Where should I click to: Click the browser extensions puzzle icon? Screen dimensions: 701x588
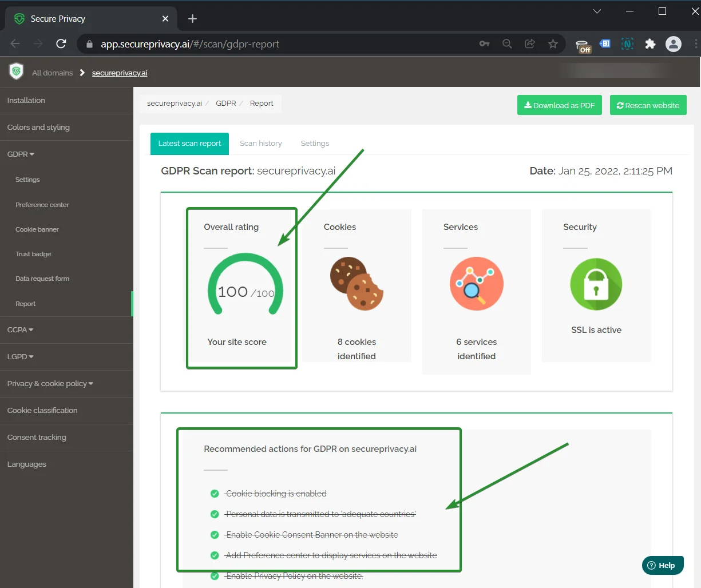650,43
